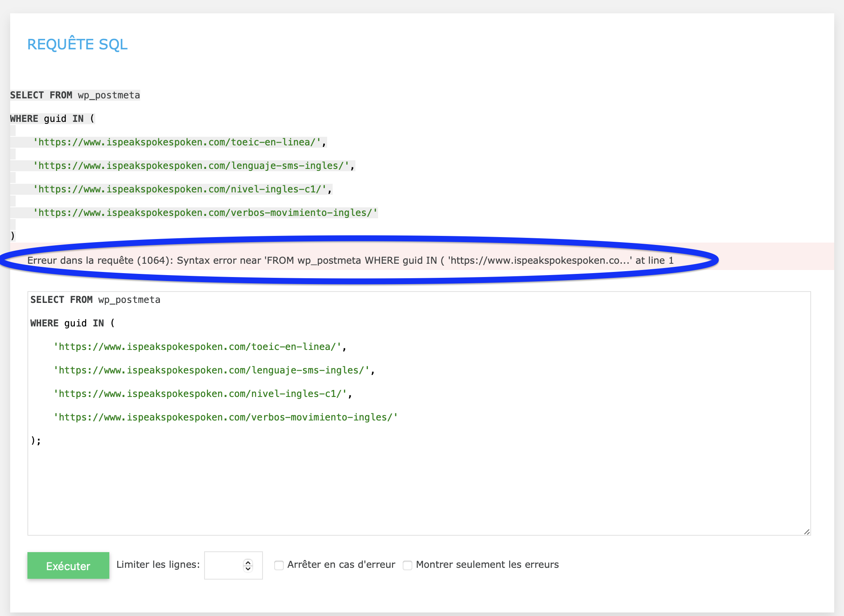844x616 pixels.
Task: Click the nivel-ingles-c1 URL in the textarea
Action: 200,394
